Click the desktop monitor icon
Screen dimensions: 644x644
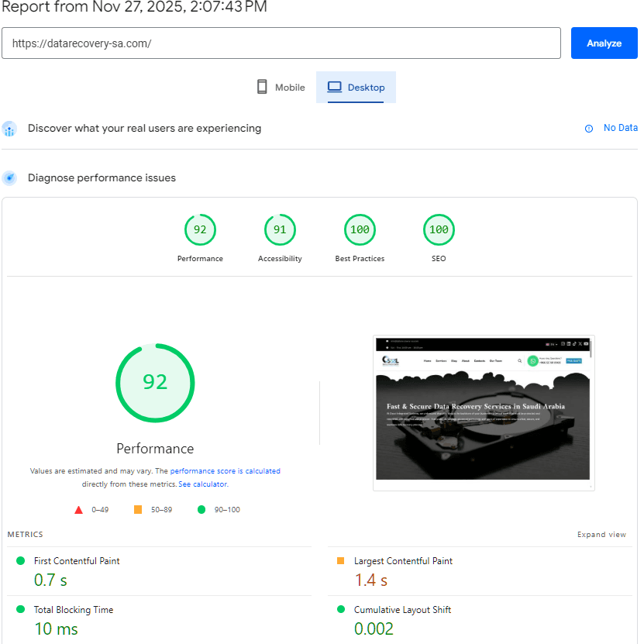(x=334, y=87)
